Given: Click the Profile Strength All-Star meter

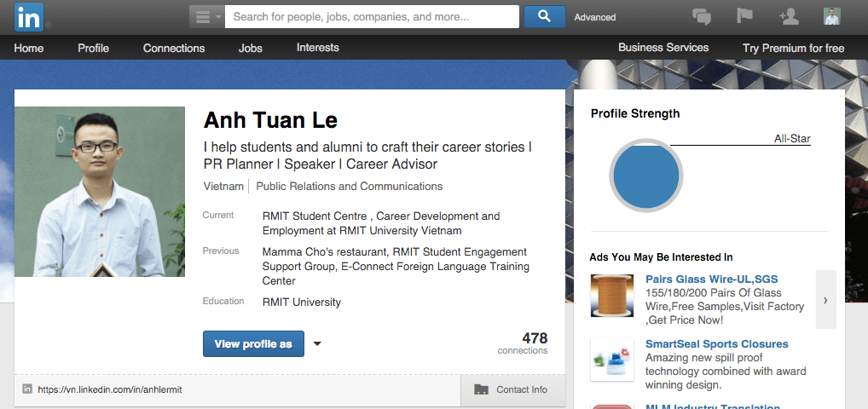Looking at the screenshot, I should tap(645, 176).
